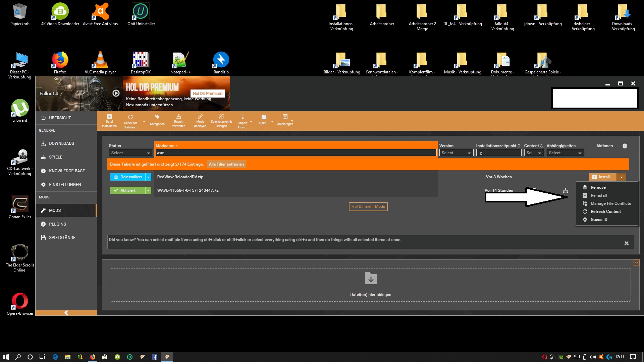Open the Status filter Select dropdown
Viewport: 644px width, 362px height.
coord(130,153)
